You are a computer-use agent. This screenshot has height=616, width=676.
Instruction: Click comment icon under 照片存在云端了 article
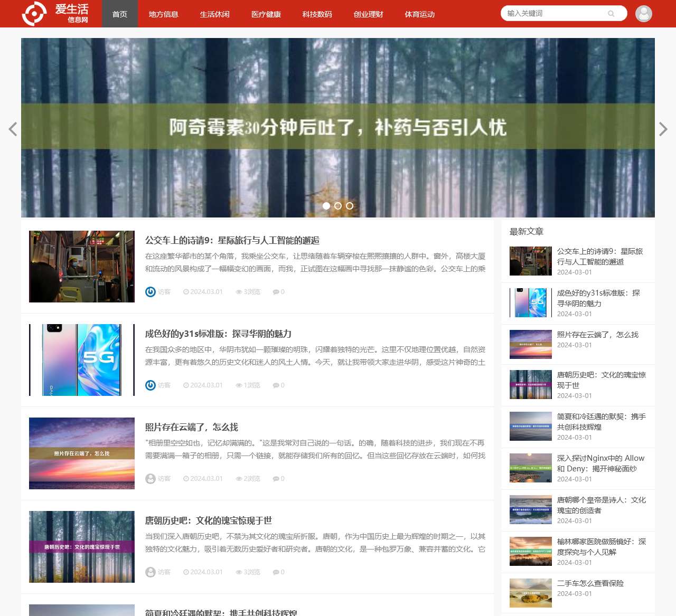click(x=276, y=479)
